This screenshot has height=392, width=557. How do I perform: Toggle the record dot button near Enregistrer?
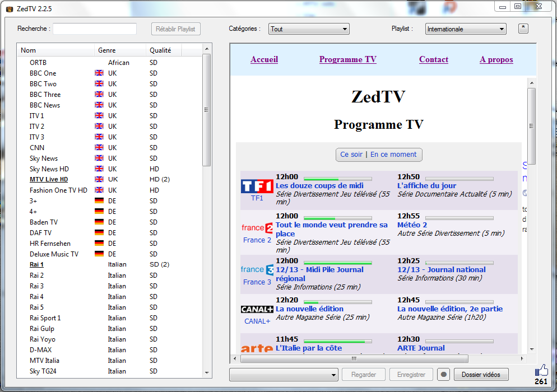click(x=443, y=374)
